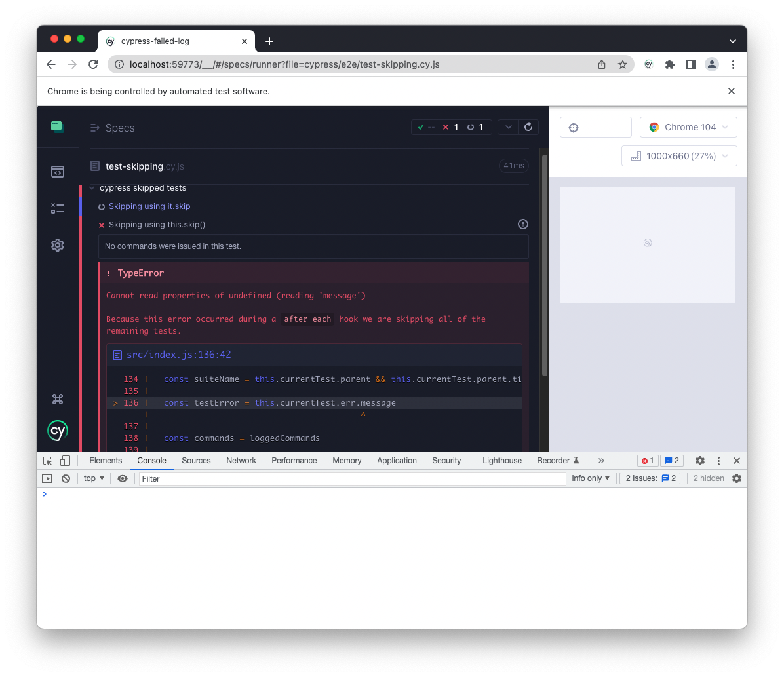Click the URL field beside selector playground

tap(609, 128)
